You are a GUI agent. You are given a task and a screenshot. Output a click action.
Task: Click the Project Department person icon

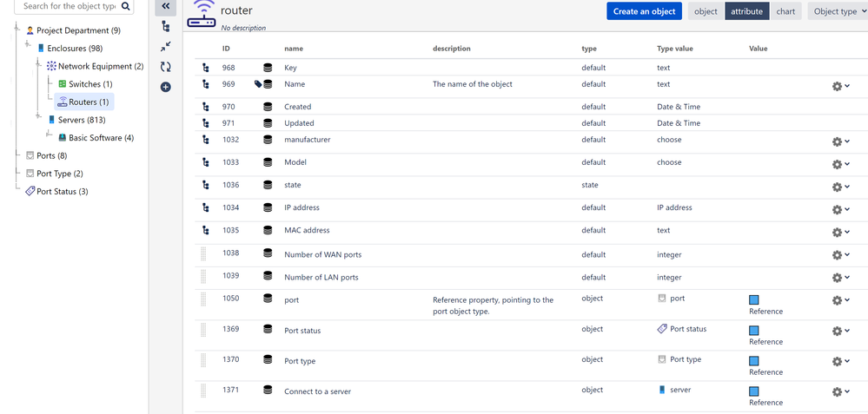point(30,30)
